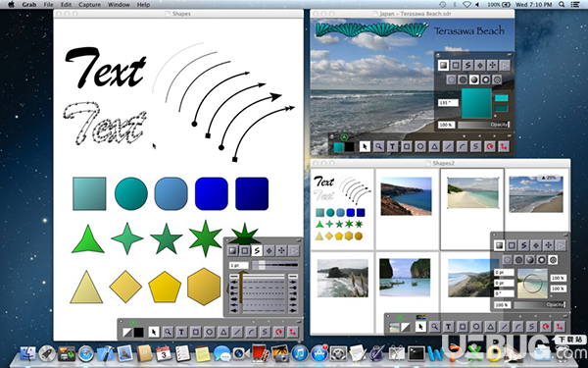The width and height of the screenshot is (588, 368).
Task: Click the Opacity slider in Shapes2 inspector
Action: point(540,305)
